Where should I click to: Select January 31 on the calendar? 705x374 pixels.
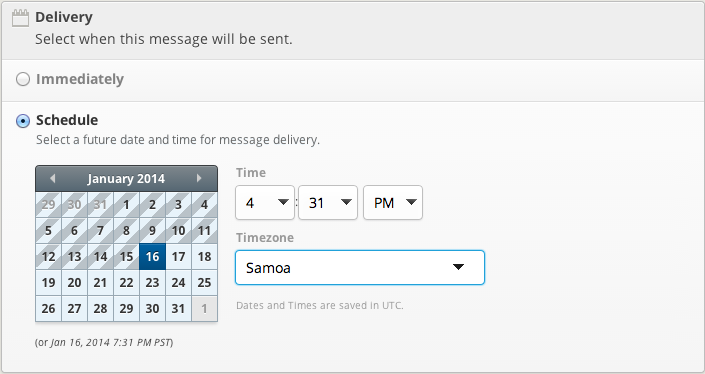(178, 309)
